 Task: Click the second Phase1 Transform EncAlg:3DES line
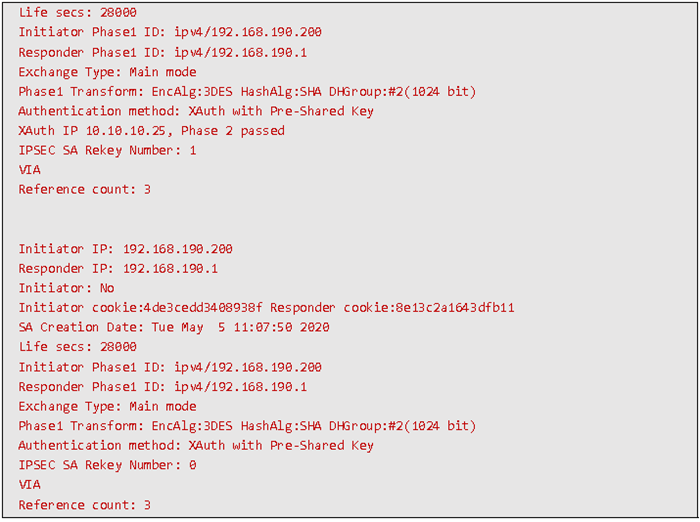point(247,426)
